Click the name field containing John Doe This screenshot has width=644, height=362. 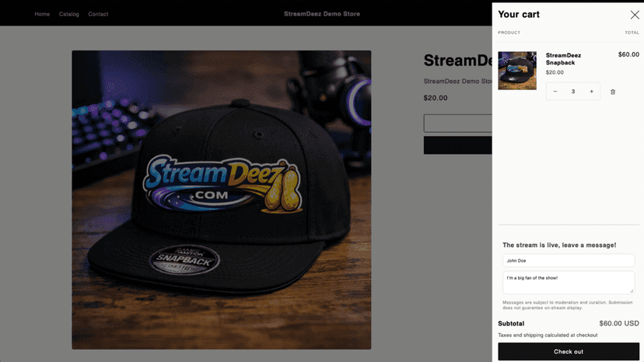[569, 260]
